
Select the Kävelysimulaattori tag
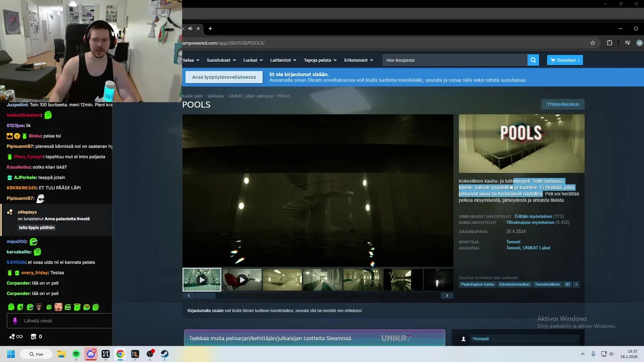(514, 285)
